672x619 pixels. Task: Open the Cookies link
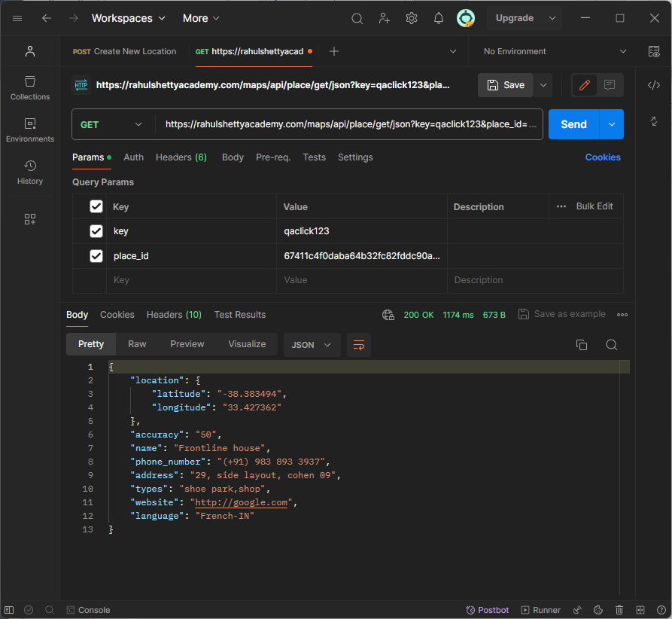603,157
